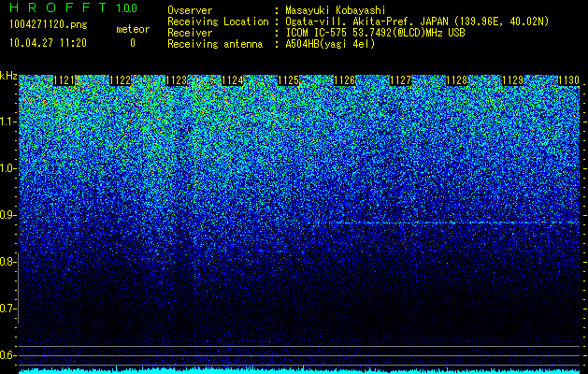Click the 1123 time marker
This screenshot has height=374, width=588.
(x=177, y=80)
